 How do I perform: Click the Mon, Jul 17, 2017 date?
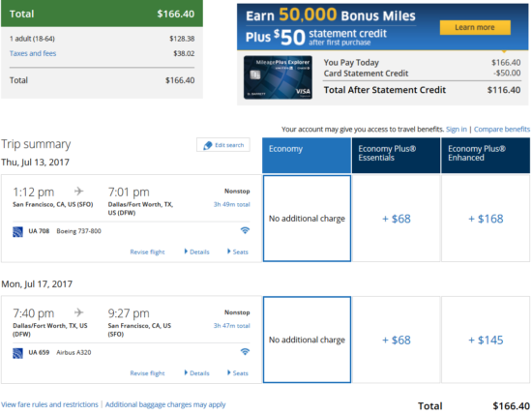(37, 283)
